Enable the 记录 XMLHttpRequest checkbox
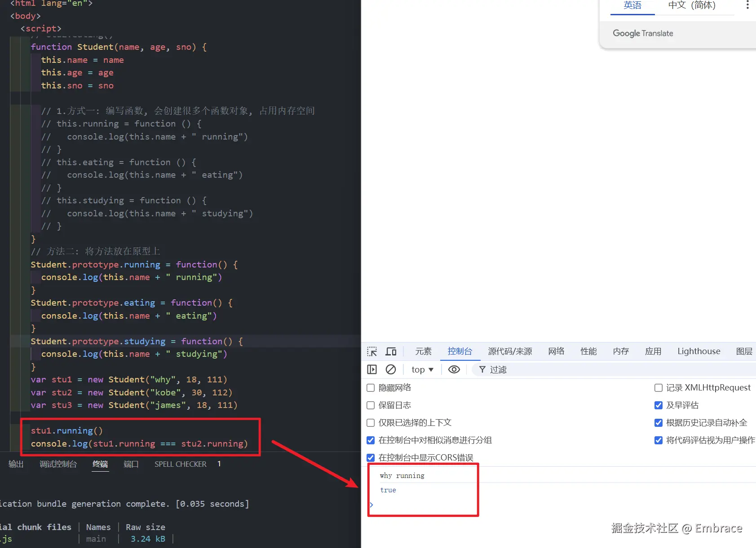The height and width of the screenshot is (548, 756). point(659,388)
